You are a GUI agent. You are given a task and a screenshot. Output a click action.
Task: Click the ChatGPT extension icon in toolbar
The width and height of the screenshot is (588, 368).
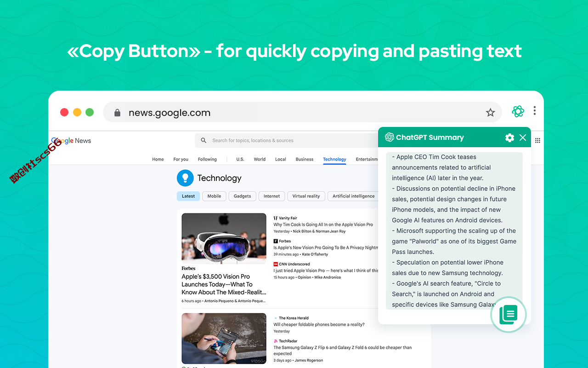518,111
